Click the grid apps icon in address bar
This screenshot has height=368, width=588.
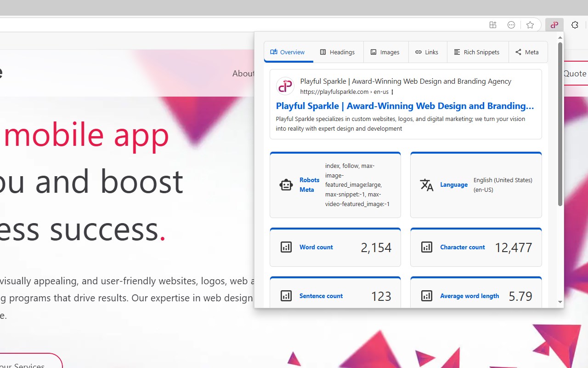click(493, 25)
